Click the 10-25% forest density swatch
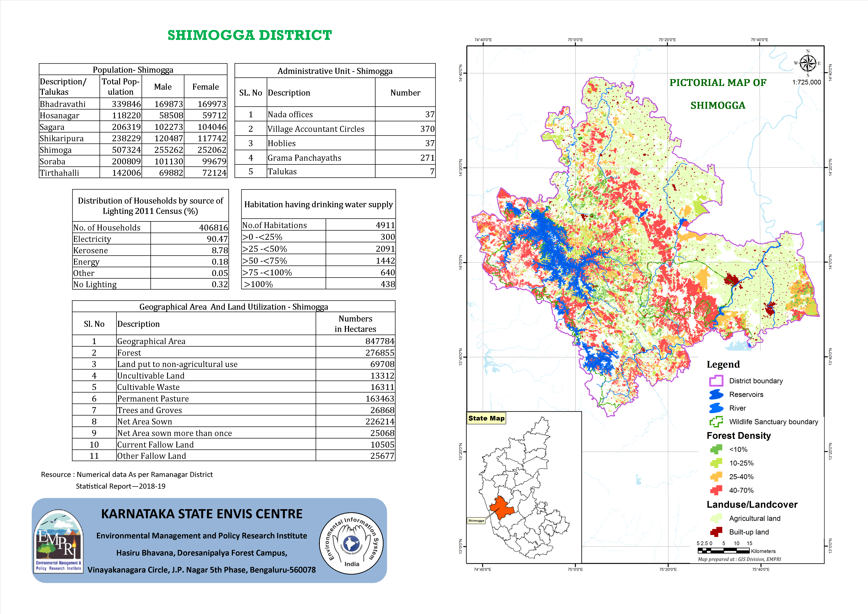Screen dimensions: 868x614 pyautogui.click(x=716, y=463)
